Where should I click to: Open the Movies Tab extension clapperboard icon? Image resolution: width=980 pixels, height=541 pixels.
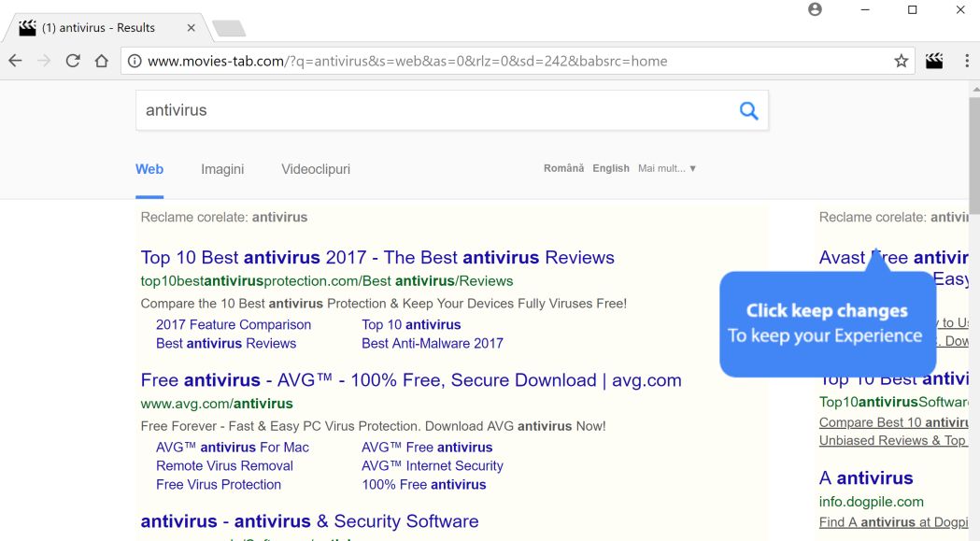click(934, 61)
